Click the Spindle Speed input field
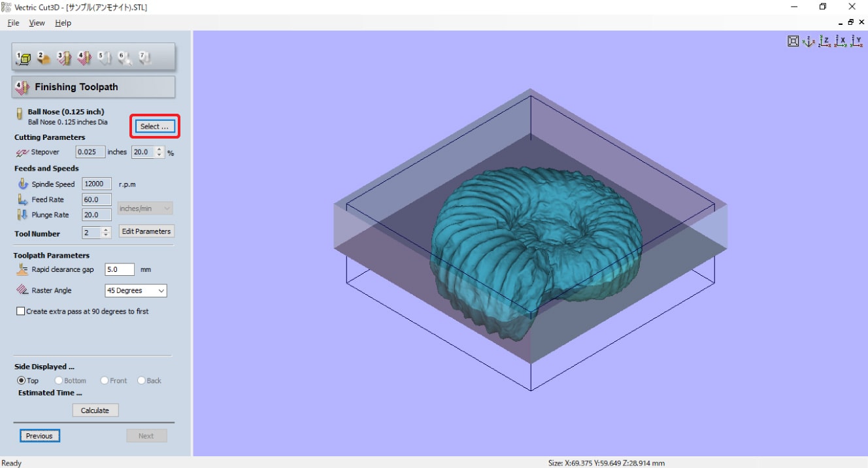Viewport: 868px width, 468px height. point(97,184)
